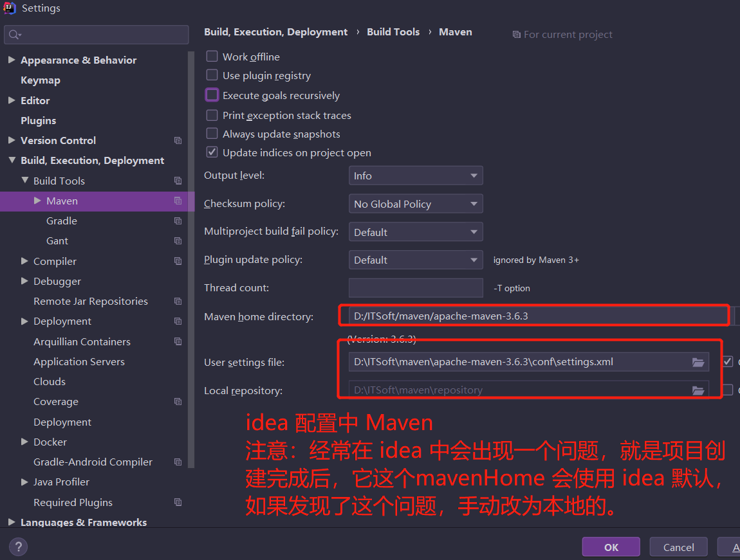
Task: Click the settings search field
Action: click(x=97, y=35)
